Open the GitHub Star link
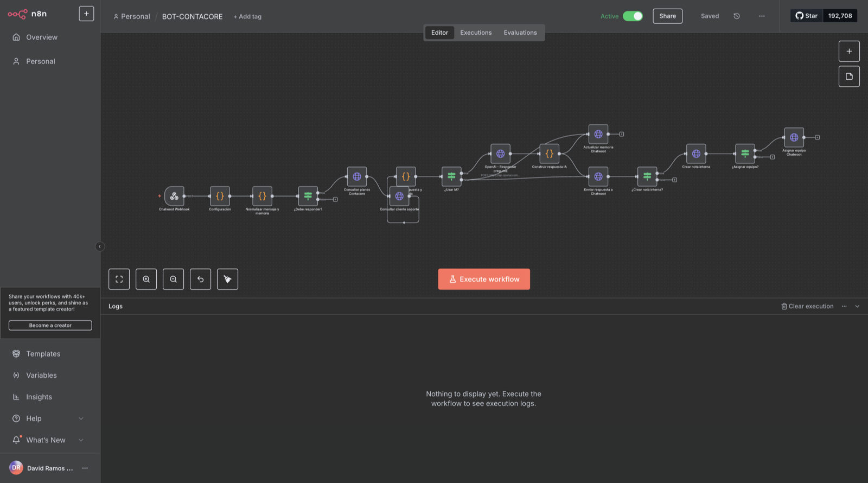Viewport: 868px width, 483px height. (807, 16)
